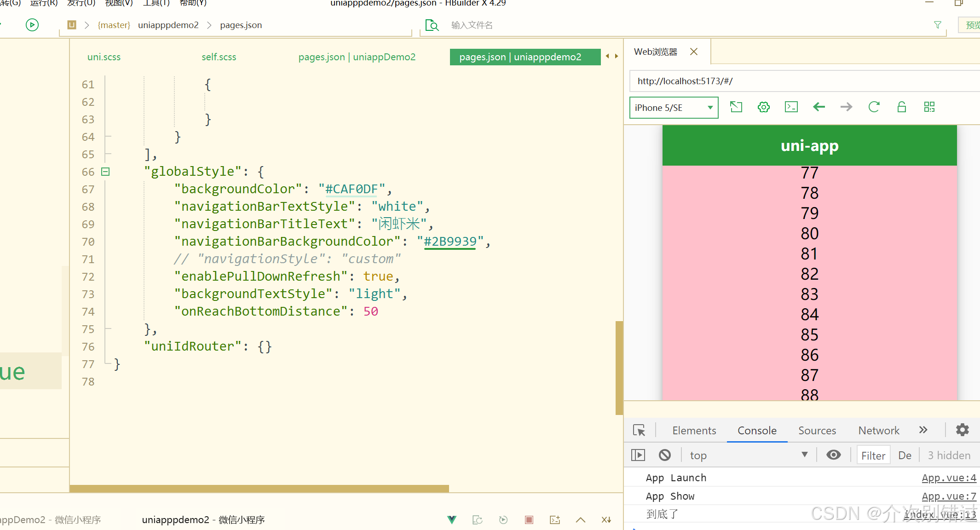Click the run play icon in toolbar

[x=32, y=25]
